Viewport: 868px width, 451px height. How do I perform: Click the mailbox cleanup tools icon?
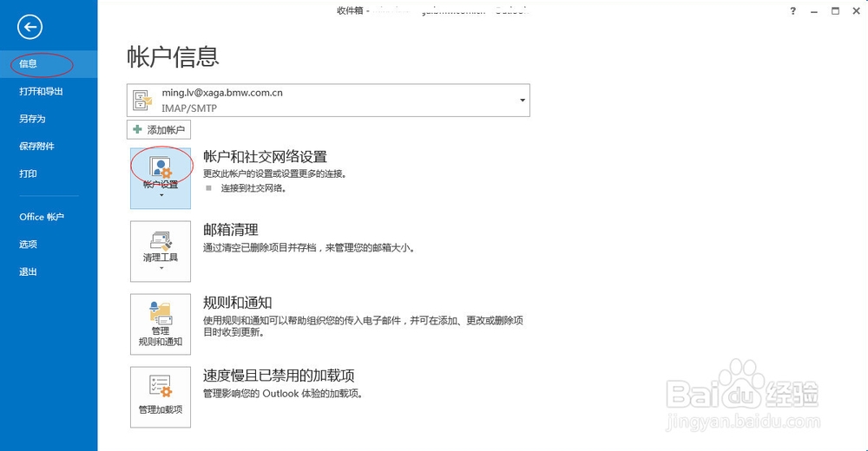coord(161,241)
